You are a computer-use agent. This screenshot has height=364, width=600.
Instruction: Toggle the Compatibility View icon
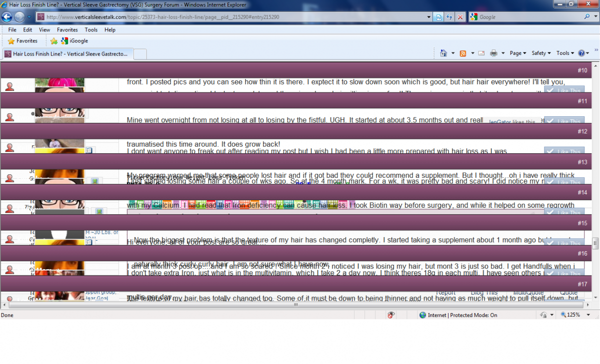pos(439,17)
